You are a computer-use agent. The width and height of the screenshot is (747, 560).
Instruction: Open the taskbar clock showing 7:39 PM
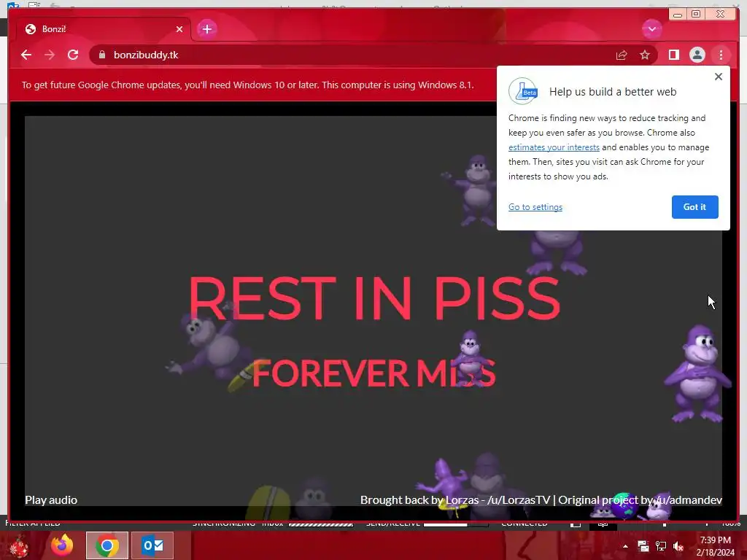pyautogui.click(x=715, y=546)
